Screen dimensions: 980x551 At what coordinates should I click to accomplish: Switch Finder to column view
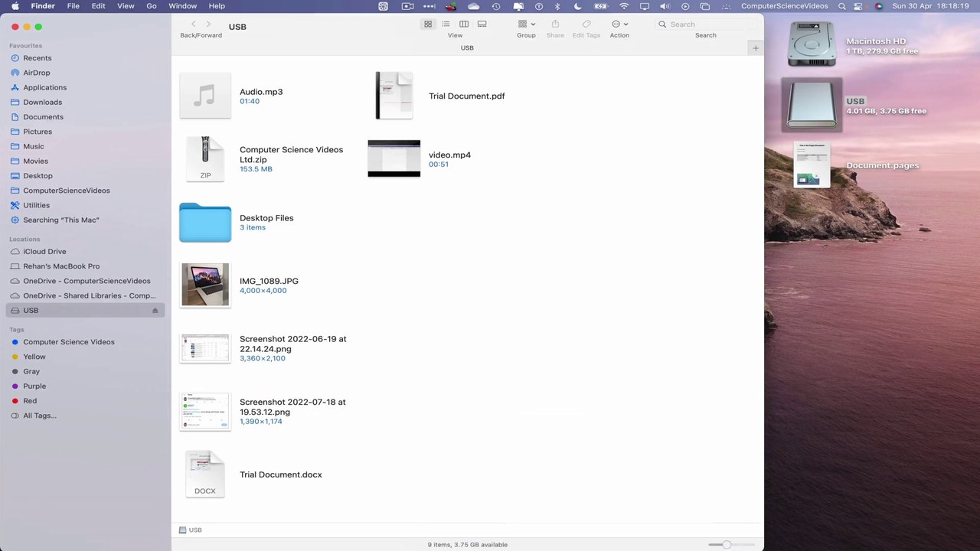point(464,24)
